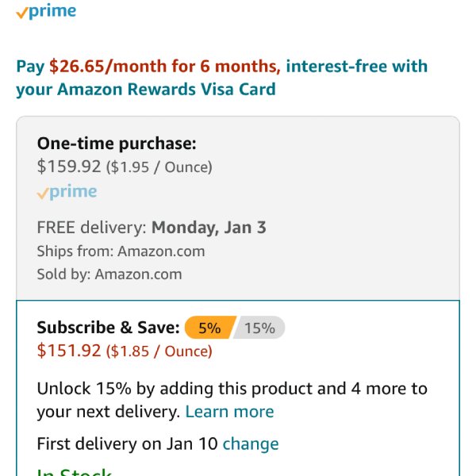Click the FREE delivery Monday, Jan 3 text
Screen dimensions: 476x476
pyautogui.click(x=152, y=228)
